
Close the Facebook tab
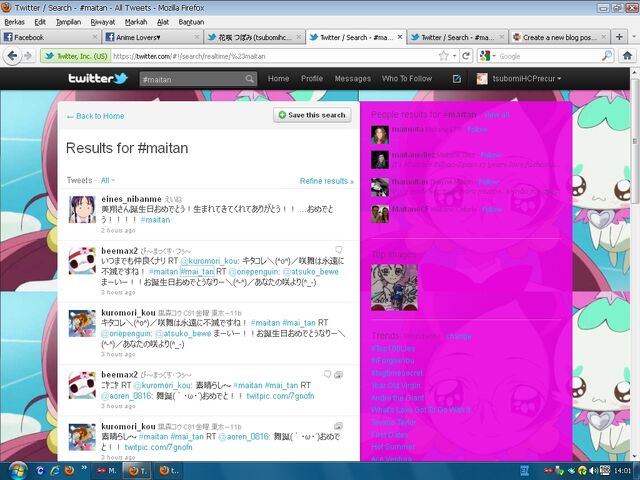(x=94, y=37)
